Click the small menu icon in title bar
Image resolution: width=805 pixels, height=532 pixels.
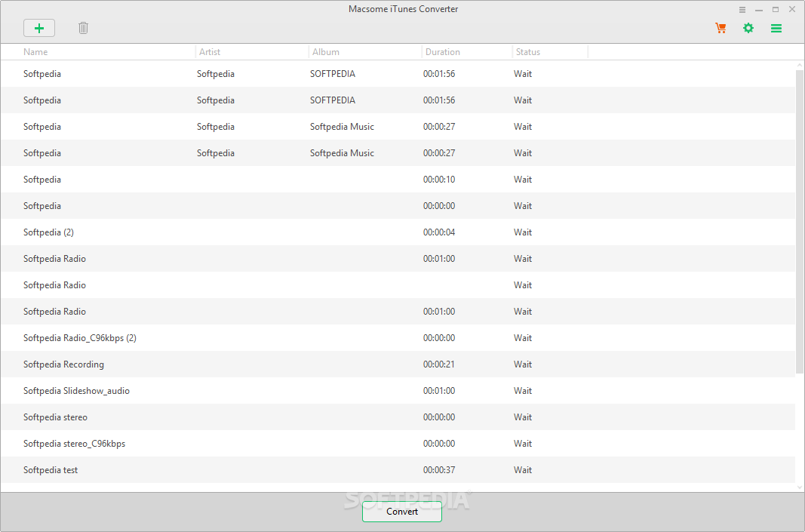(x=742, y=10)
